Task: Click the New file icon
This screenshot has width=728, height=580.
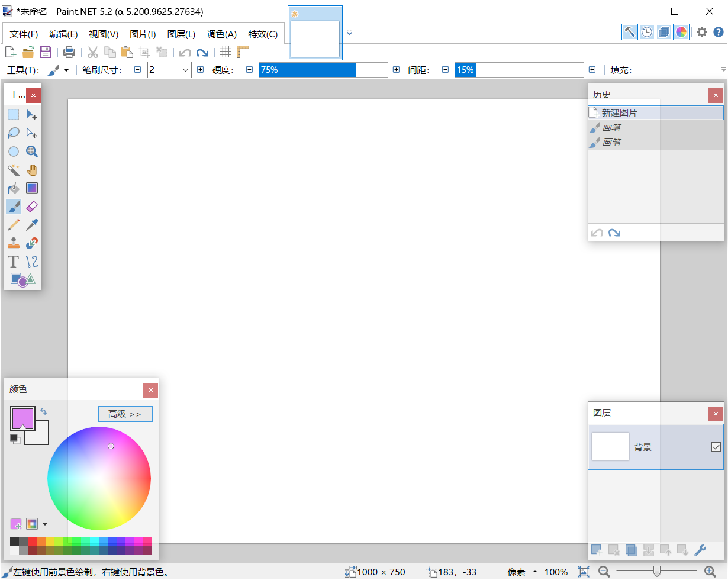Action: (10, 52)
